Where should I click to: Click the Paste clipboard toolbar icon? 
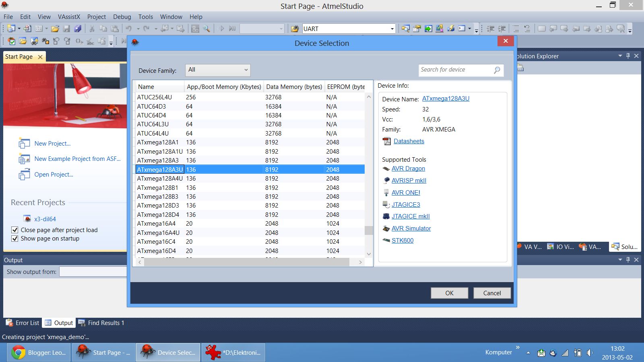[x=115, y=29]
